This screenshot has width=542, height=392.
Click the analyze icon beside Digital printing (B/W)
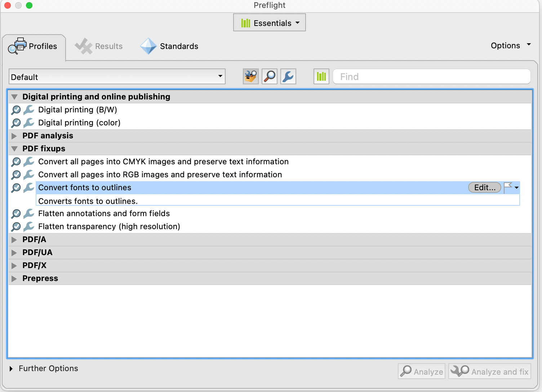15,110
